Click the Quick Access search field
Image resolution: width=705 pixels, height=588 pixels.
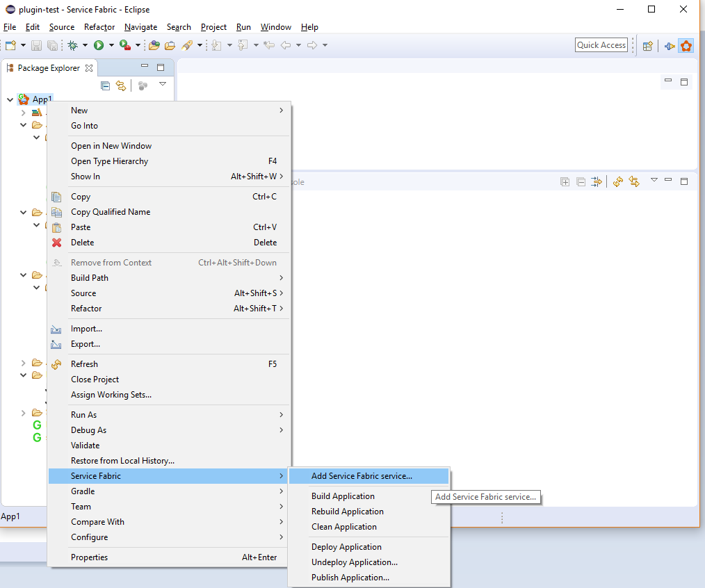601,45
